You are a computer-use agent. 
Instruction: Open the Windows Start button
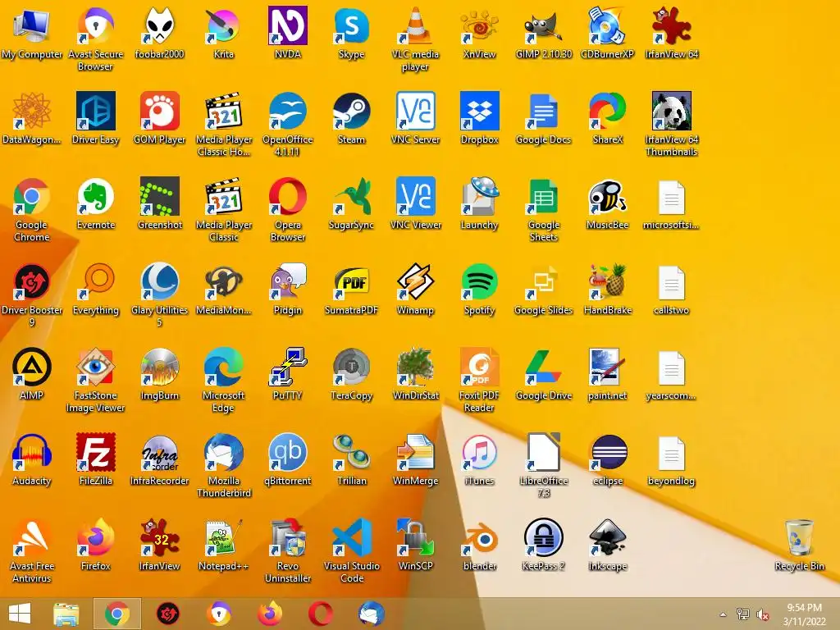pyautogui.click(x=20, y=614)
